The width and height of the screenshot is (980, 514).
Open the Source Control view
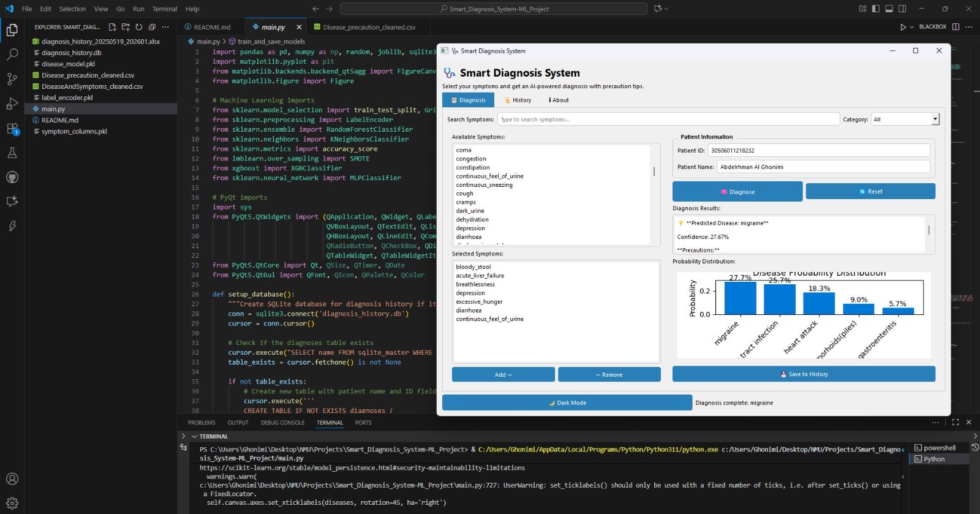12,79
